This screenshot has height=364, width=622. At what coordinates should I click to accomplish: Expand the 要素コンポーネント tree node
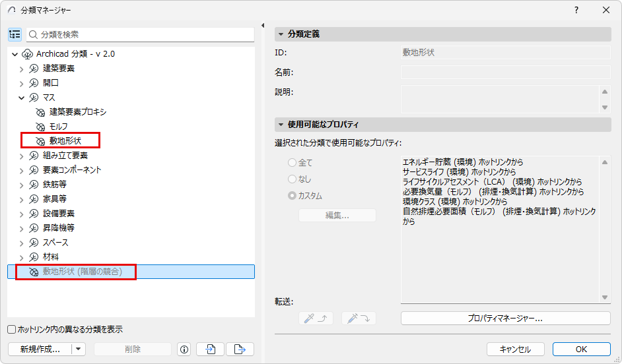tap(22, 171)
